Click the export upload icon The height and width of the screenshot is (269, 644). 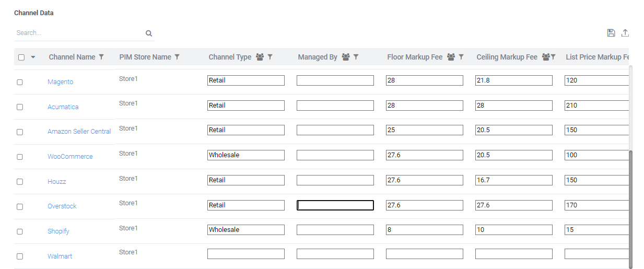pos(625,33)
